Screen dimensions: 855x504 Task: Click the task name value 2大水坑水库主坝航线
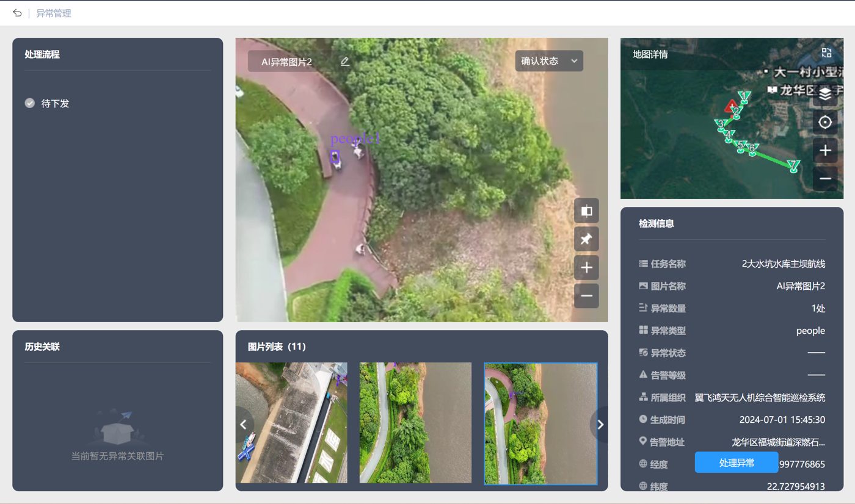click(784, 264)
